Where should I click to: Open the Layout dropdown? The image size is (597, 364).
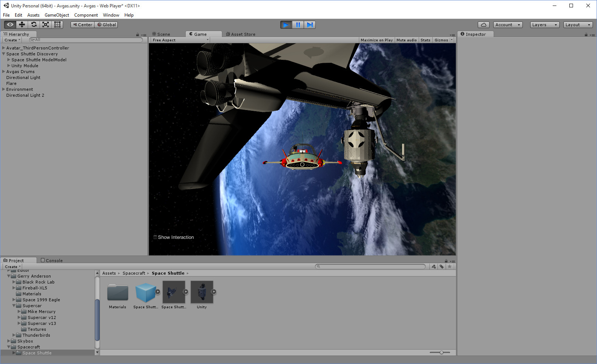pyautogui.click(x=578, y=25)
